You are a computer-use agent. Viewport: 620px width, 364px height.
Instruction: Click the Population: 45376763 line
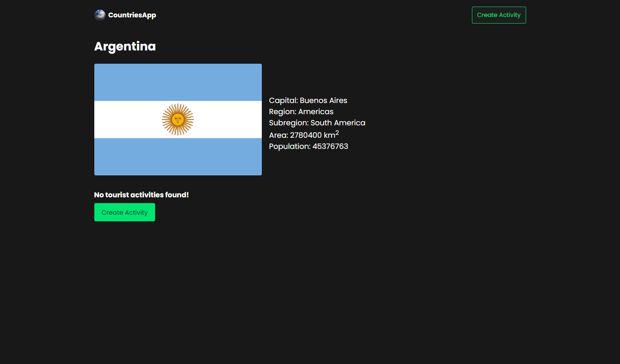(x=308, y=146)
